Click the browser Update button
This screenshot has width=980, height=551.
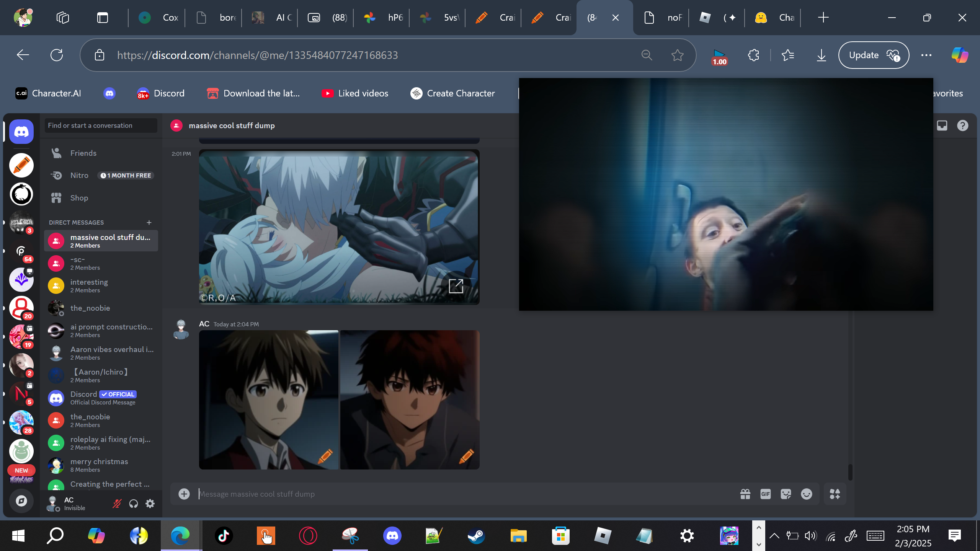click(874, 55)
